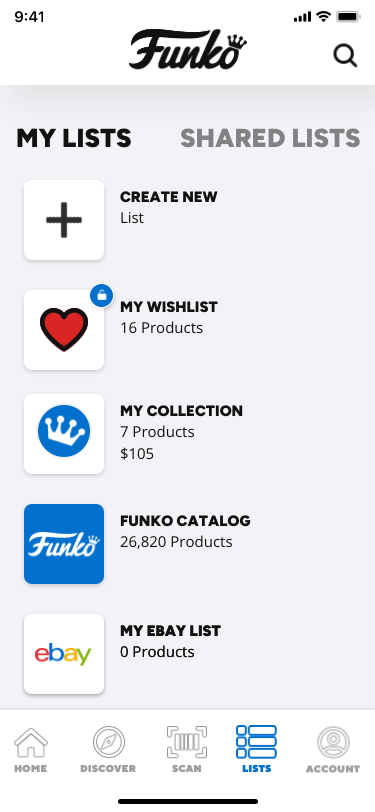375x812 pixels.
Task: Open My Collection list title
Action: click(x=181, y=411)
